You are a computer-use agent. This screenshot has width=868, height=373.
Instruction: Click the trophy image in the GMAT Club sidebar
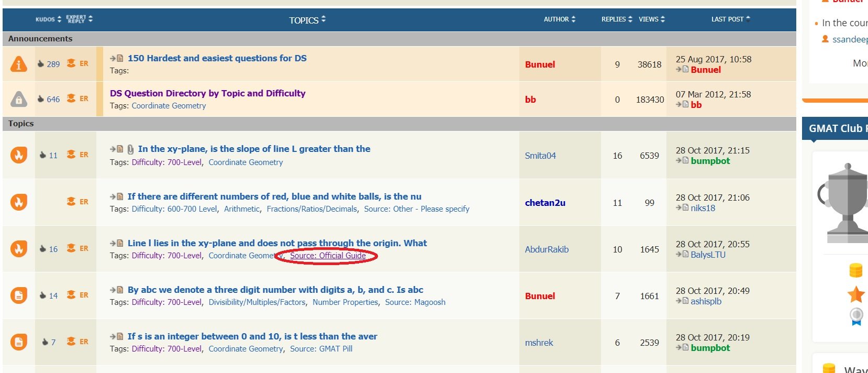843,199
